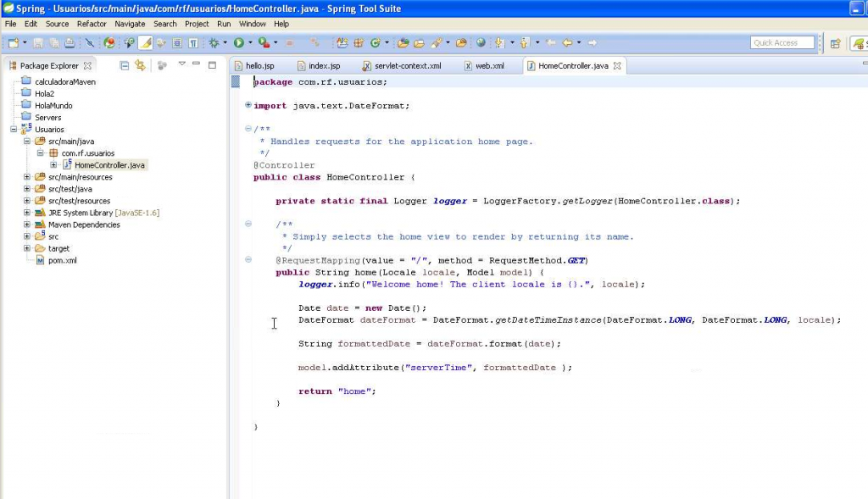Expand the Maven Dependencies node
The height and width of the screenshot is (499, 868).
(26, 225)
